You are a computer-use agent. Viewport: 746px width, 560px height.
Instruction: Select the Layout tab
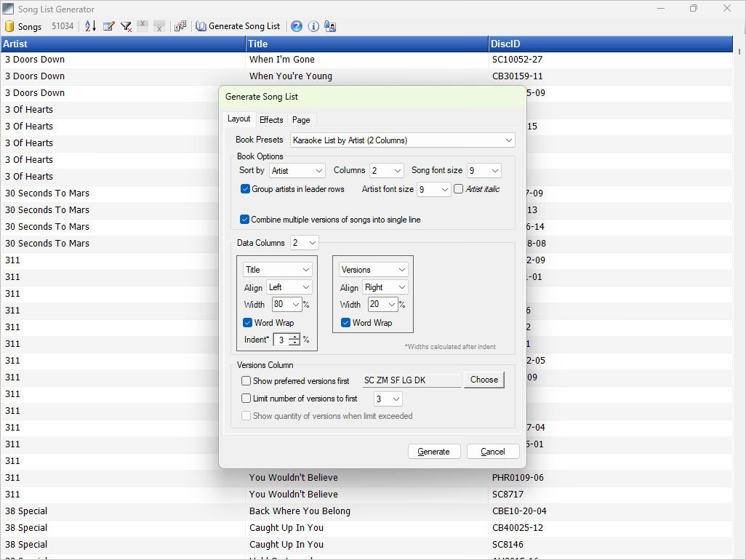click(x=238, y=119)
